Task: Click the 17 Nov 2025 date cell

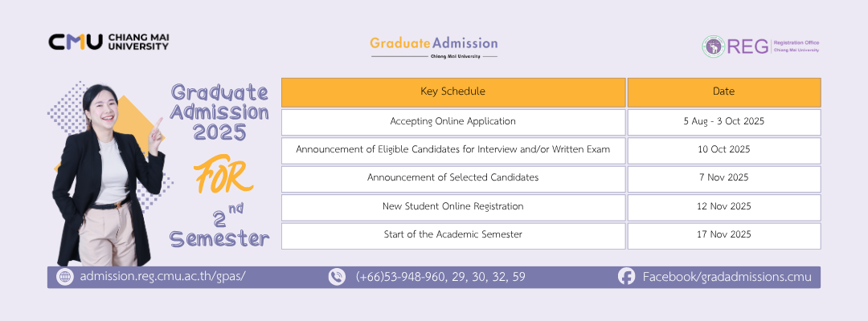Action: point(724,236)
